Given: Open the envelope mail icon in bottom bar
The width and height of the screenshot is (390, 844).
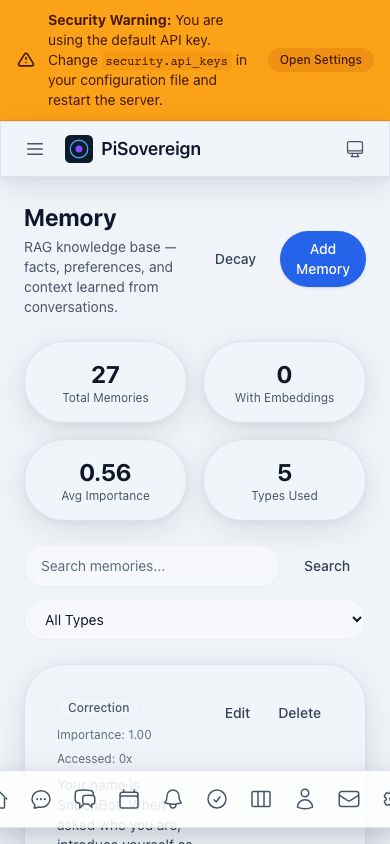Looking at the screenshot, I should (349, 799).
